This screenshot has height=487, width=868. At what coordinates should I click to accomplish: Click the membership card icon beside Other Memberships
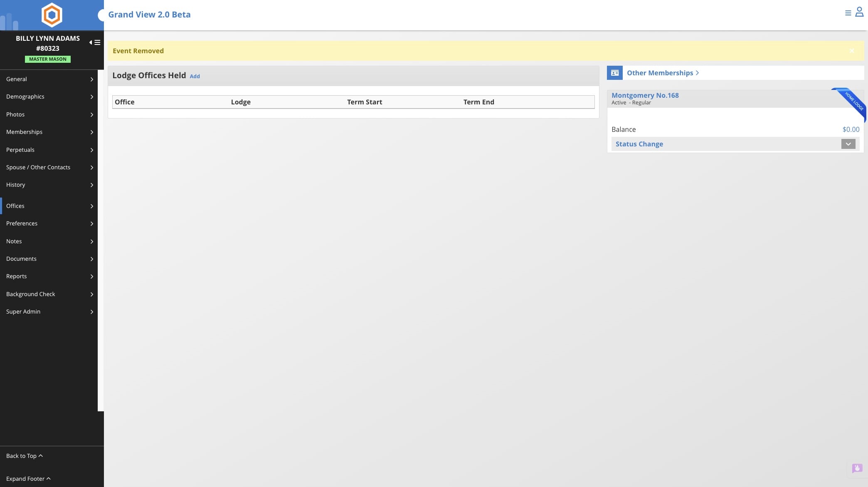pos(615,73)
